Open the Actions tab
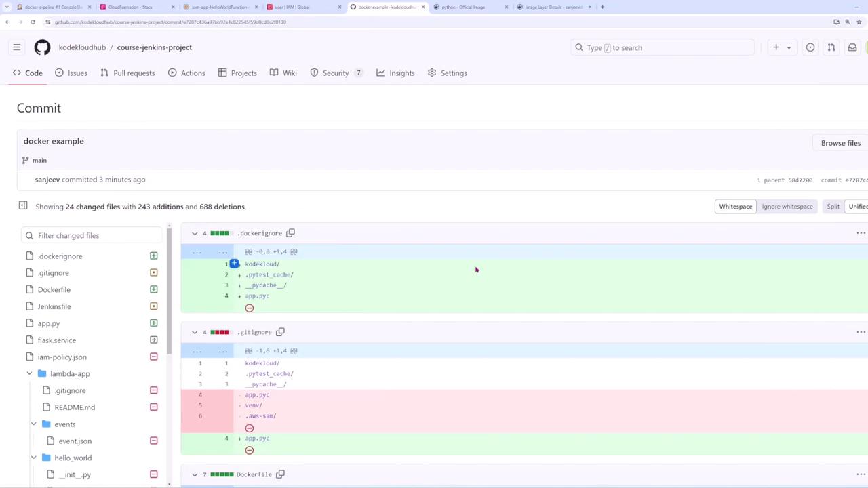868x488 pixels. pyautogui.click(x=186, y=73)
